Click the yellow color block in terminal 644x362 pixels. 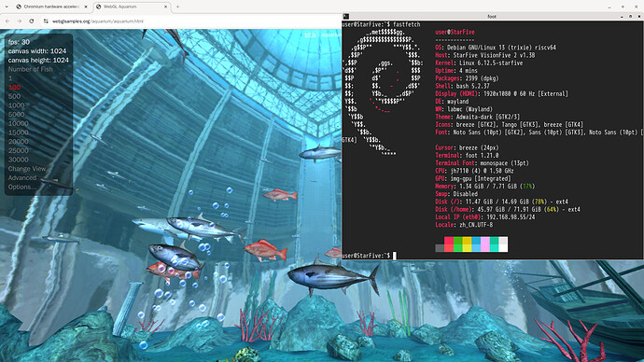(x=467, y=244)
